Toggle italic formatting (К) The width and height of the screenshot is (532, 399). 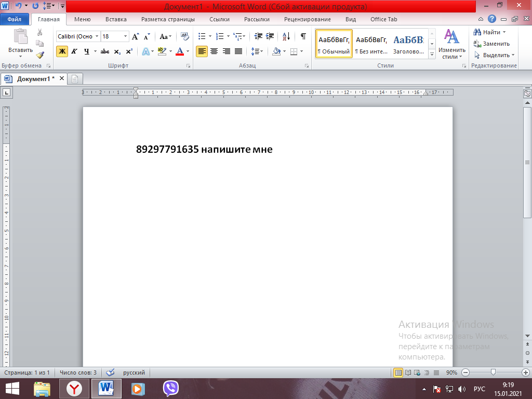(74, 51)
